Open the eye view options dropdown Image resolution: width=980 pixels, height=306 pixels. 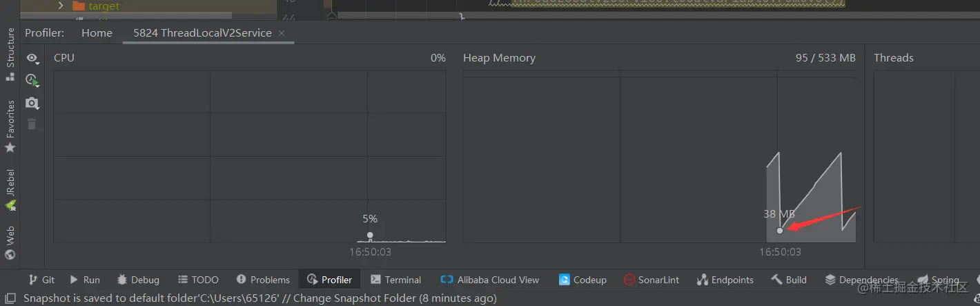tap(32, 58)
